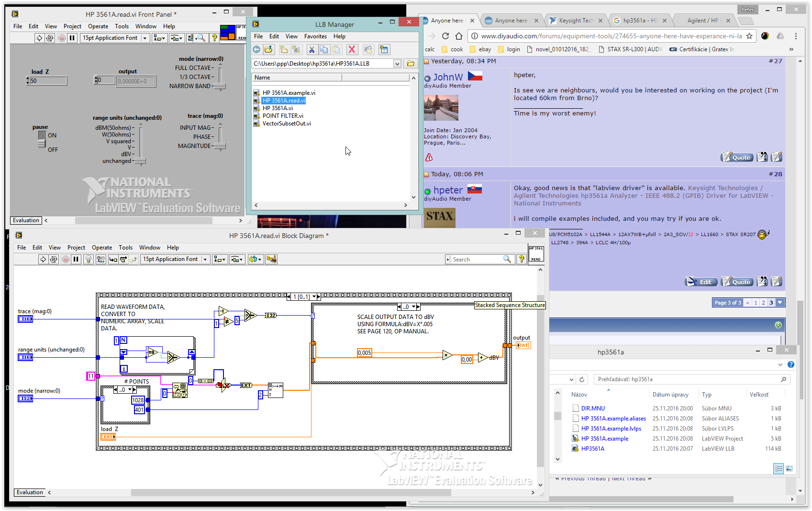Screen dimensions: 812x511
Task: Click Quote button on post #27
Action: click(737, 157)
